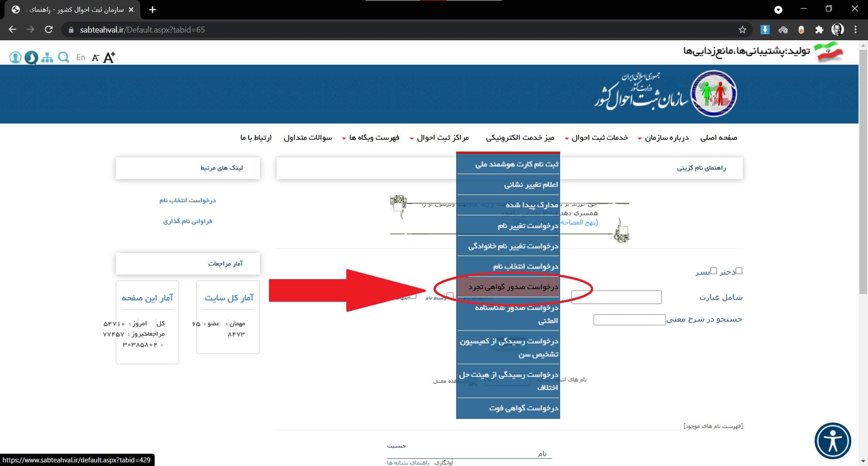
Task: Click the جستجو در شرح معنی field
Action: 629,320
